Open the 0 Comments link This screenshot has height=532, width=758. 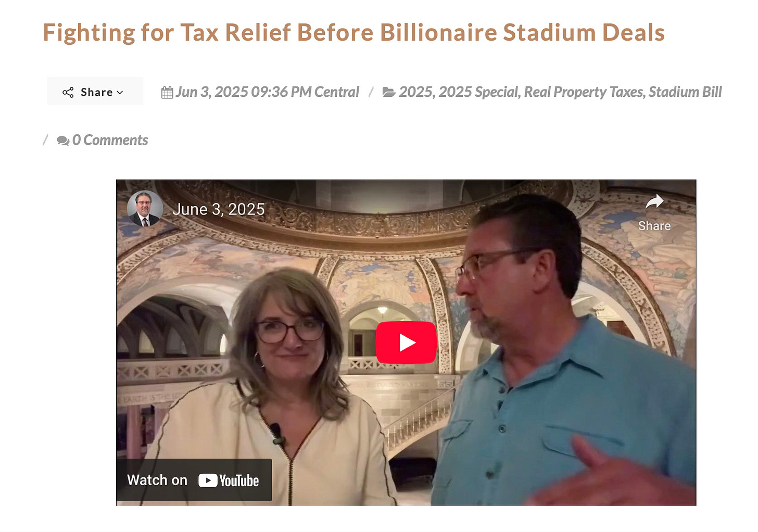pyautogui.click(x=110, y=140)
